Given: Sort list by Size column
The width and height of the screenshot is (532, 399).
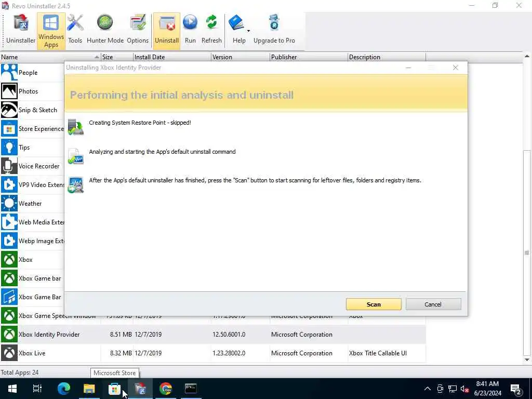Looking at the screenshot, I should click(117, 57).
